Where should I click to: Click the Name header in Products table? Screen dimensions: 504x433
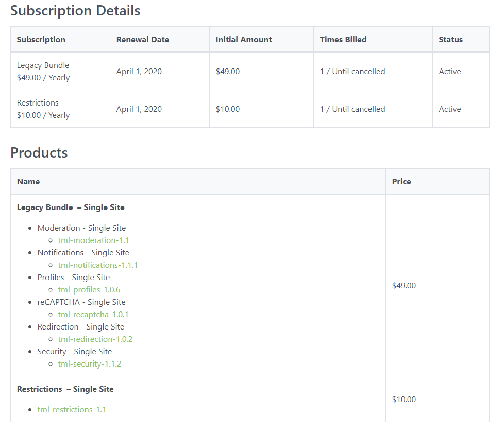click(x=28, y=182)
